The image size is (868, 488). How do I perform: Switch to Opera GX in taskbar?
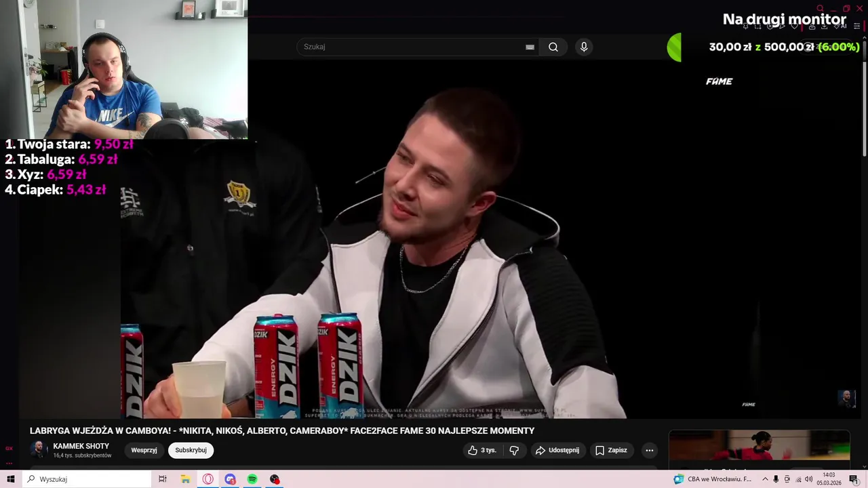click(208, 479)
